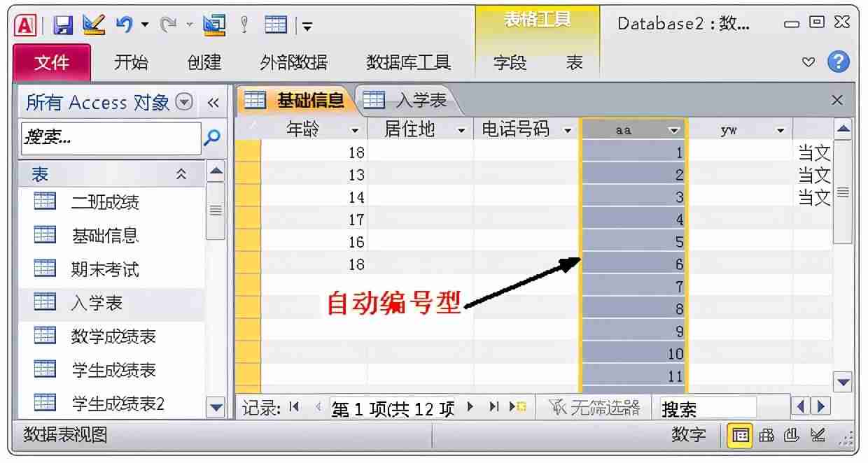Switch to the 字段 ribbon tab
Viewport: 868px width, 463px height.
[x=510, y=62]
